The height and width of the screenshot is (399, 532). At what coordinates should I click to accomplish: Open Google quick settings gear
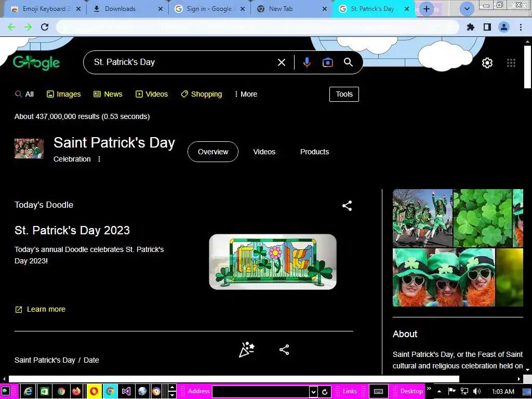pos(487,63)
